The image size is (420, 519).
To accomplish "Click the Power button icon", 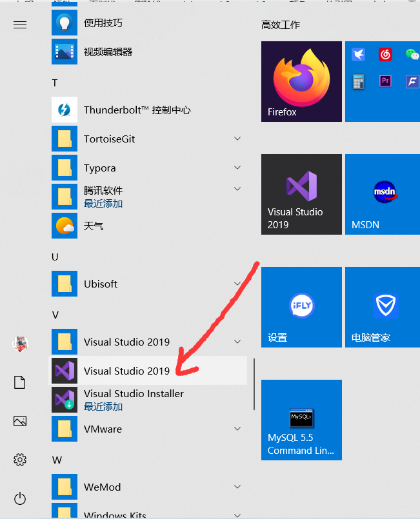I will [20, 498].
